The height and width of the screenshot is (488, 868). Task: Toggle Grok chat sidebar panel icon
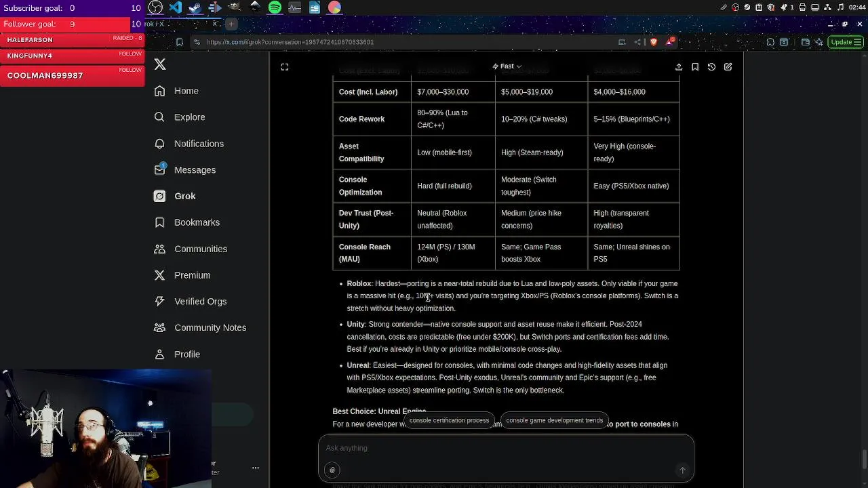pyautogui.click(x=285, y=67)
